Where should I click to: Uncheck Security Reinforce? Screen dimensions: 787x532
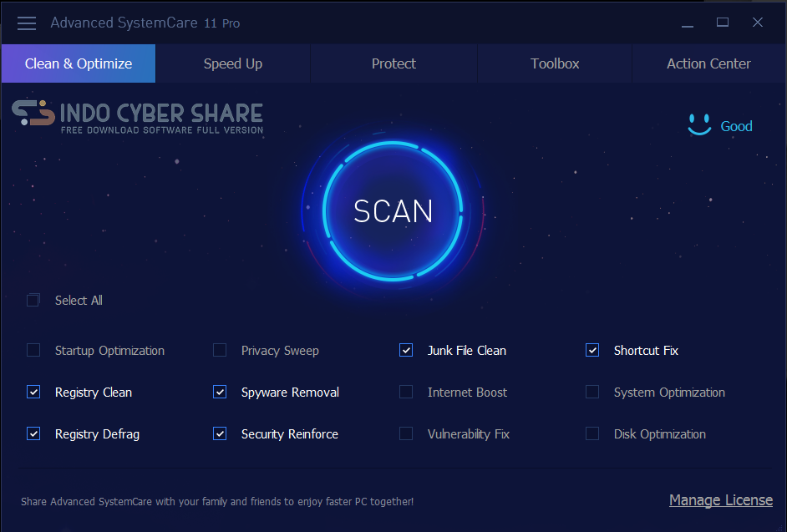click(x=220, y=433)
